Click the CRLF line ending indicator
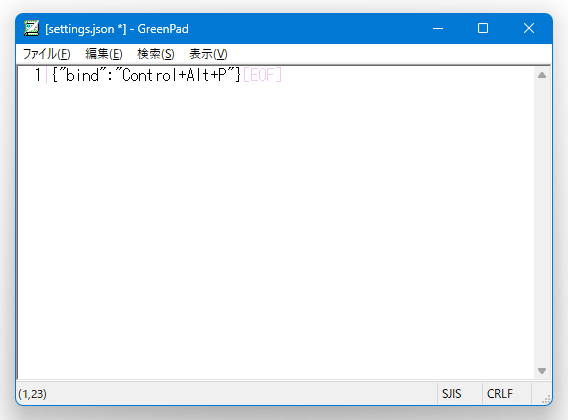The image size is (568, 420). point(500,394)
